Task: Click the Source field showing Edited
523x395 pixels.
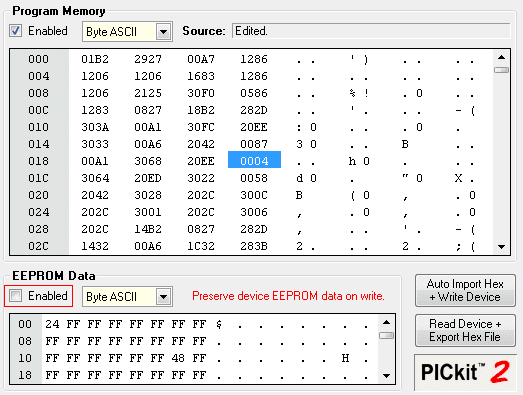Action: (371, 31)
